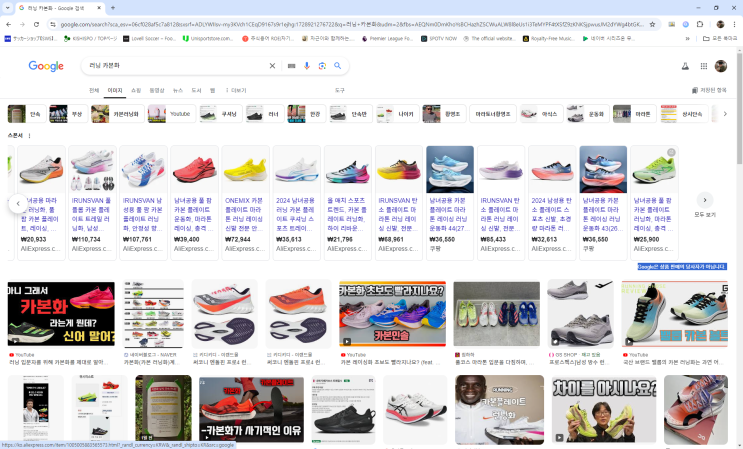The width and height of the screenshot is (743, 449).
Task: Filter images by the 카본러닝화 chip
Action: 118,114
